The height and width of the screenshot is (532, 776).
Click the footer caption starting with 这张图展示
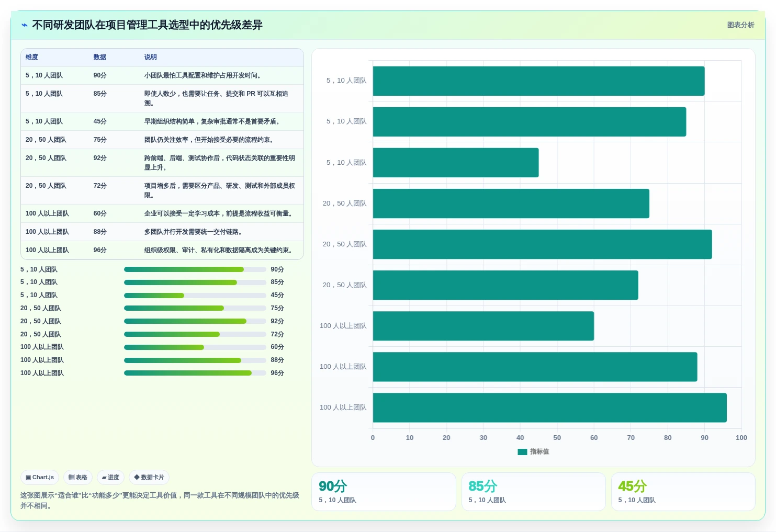(x=160, y=501)
